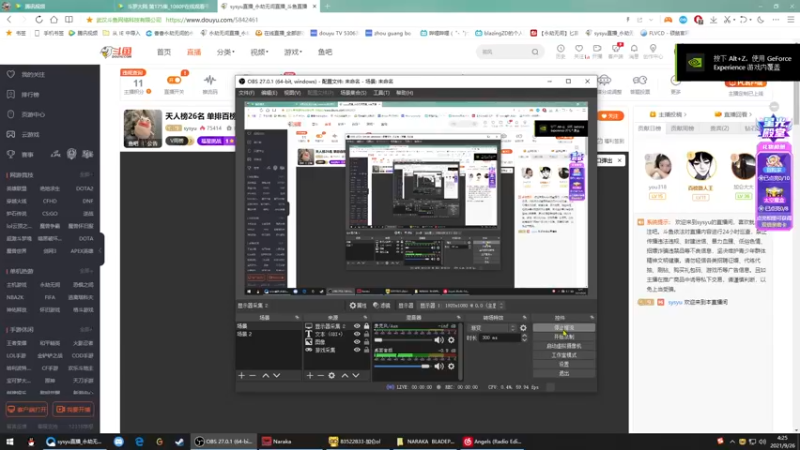Move scene down with arrow icon
This screenshot has width=800, height=450.
[x=277, y=376]
